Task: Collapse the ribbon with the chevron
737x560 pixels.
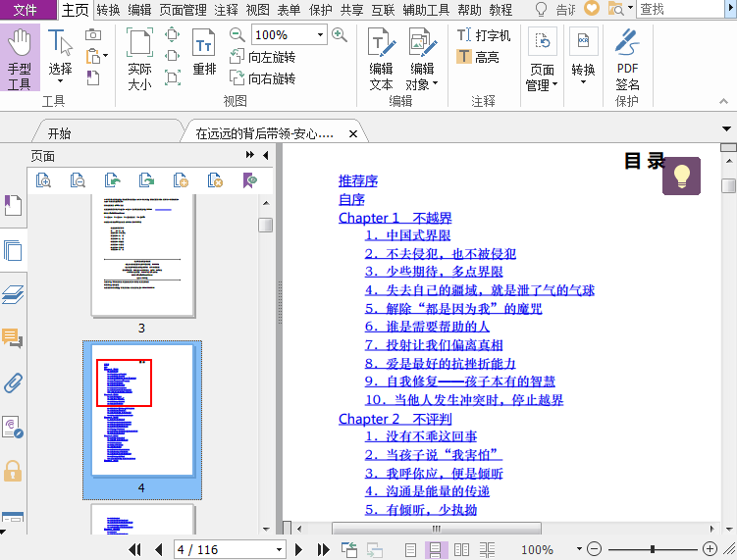Action: (x=724, y=101)
